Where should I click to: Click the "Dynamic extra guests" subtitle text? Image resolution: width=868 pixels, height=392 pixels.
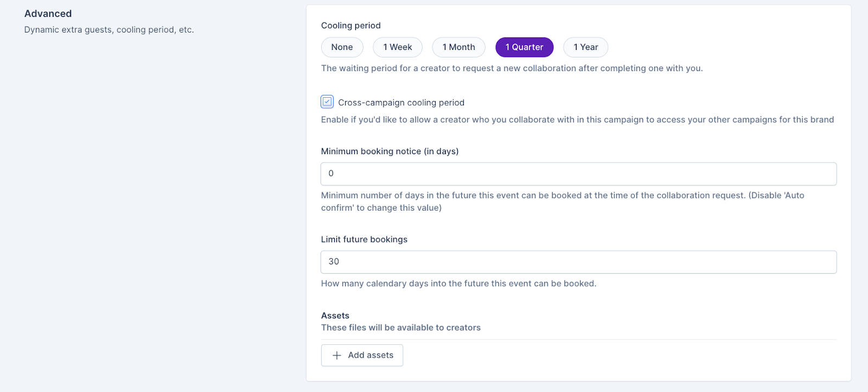[x=108, y=30]
